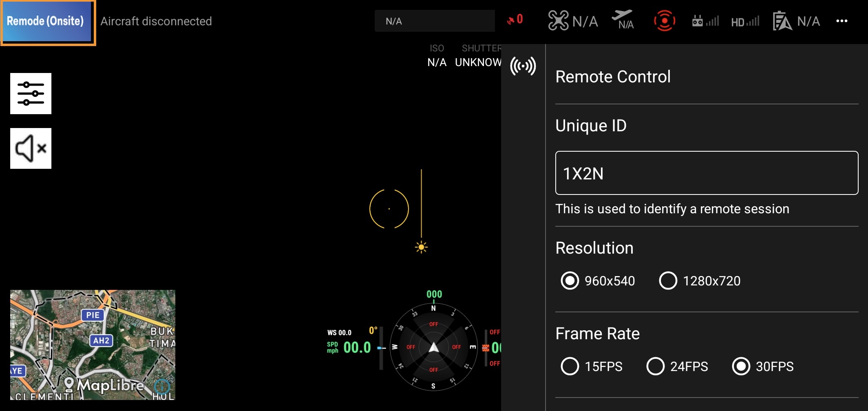Tap the satellite count indicator
The height and width of the screenshot is (411, 868).
click(515, 20)
